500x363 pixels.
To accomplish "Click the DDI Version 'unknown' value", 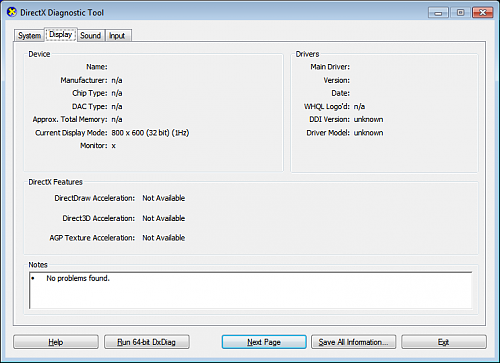I will (368, 119).
